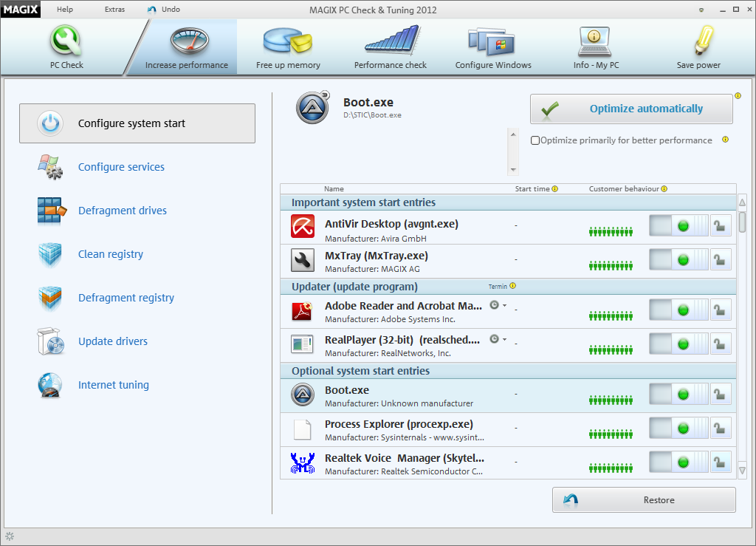Click the lock icon for MxTray
Image resolution: width=756 pixels, height=546 pixels.
tap(721, 259)
